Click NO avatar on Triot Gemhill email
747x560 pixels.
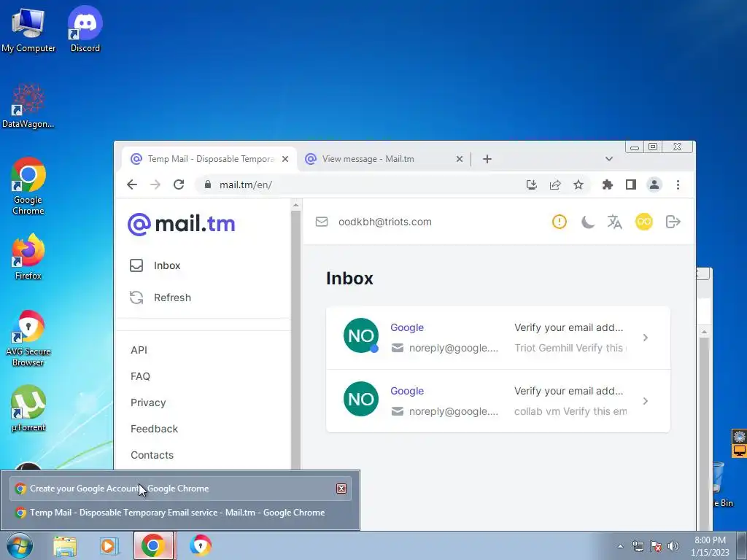click(361, 335)
